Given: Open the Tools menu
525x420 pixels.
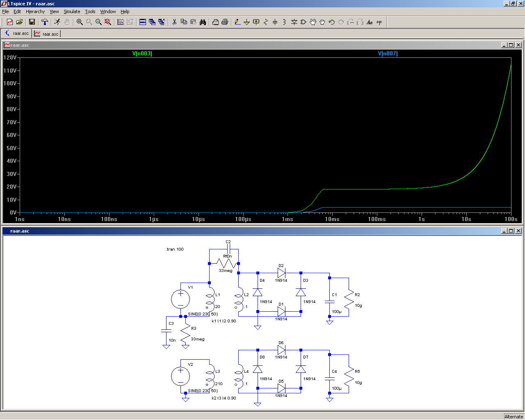Looking at the screenshot, I should tap(90, 11).
